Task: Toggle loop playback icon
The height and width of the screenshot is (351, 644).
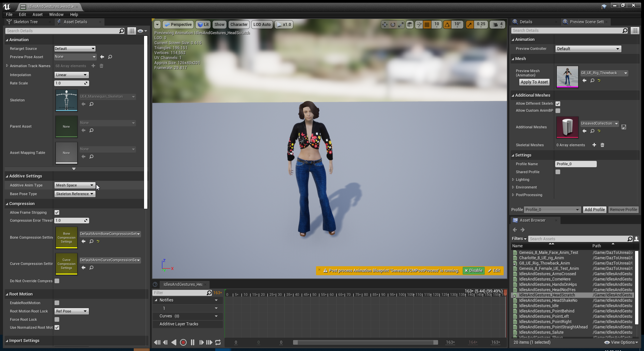Action: click(218, 342)
